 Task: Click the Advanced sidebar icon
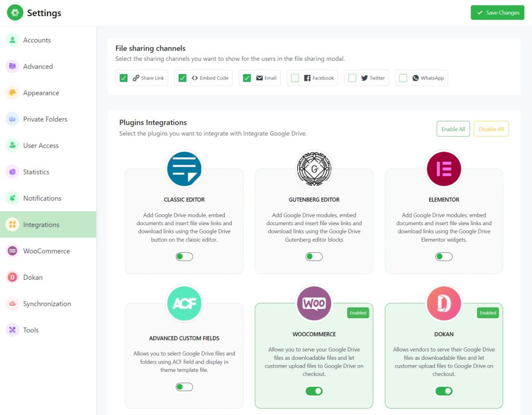coord(12,66)
